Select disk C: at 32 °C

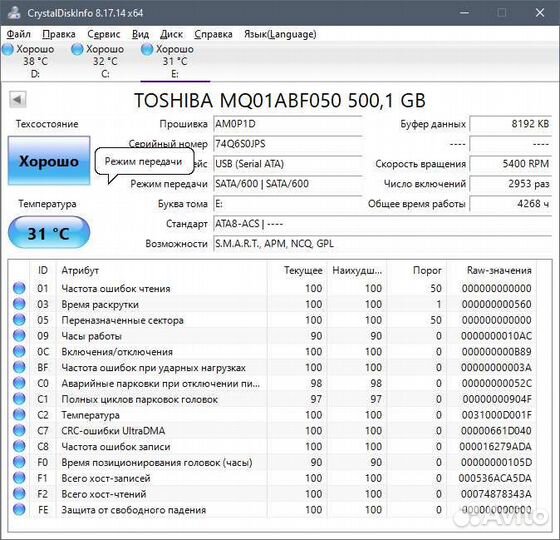(x=105, y=61)
